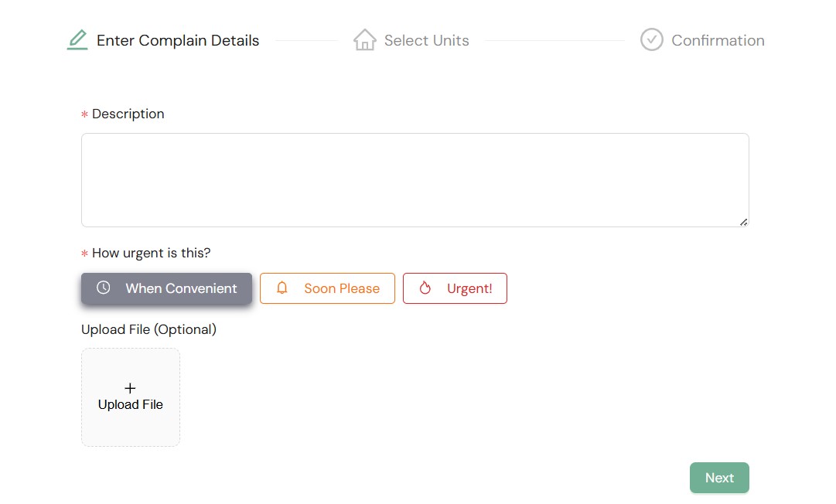Switch to the Select Units step

coord(426,40)
